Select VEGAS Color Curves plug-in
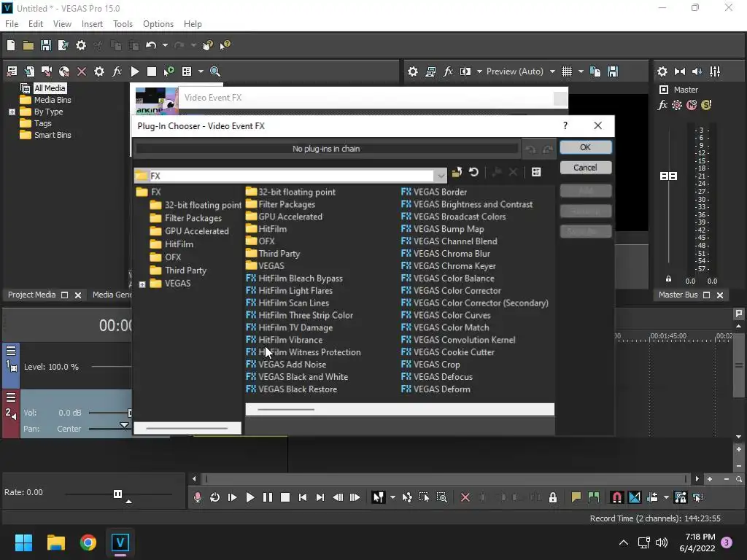This screenshot has height=560, width=747. click(x=446, y=315)
